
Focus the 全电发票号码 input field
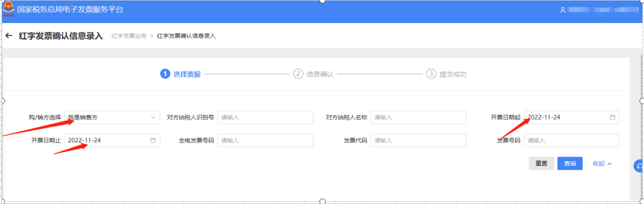265,140
